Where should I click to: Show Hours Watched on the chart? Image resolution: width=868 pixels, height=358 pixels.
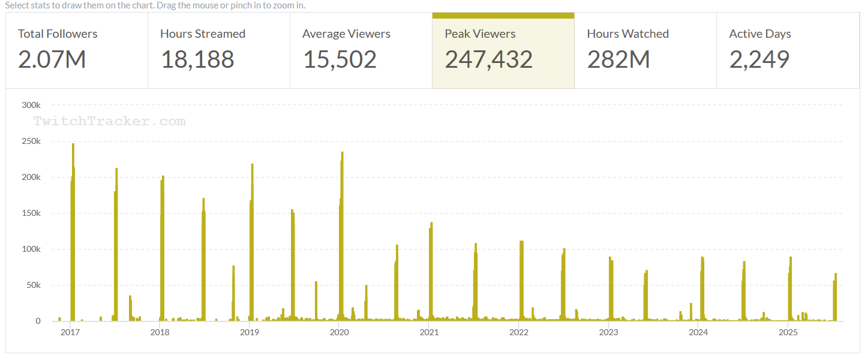click(x=645, y=50)
